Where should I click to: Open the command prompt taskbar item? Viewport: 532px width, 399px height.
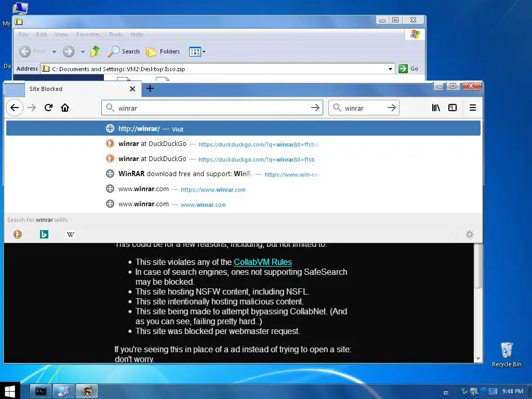coord(41,391)
